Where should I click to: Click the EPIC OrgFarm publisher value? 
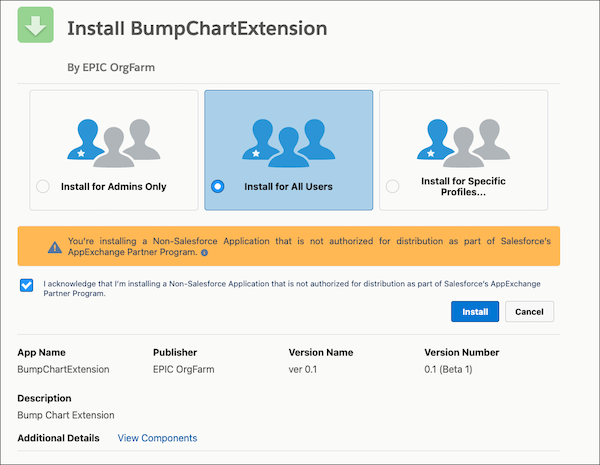tap(184, 369)
